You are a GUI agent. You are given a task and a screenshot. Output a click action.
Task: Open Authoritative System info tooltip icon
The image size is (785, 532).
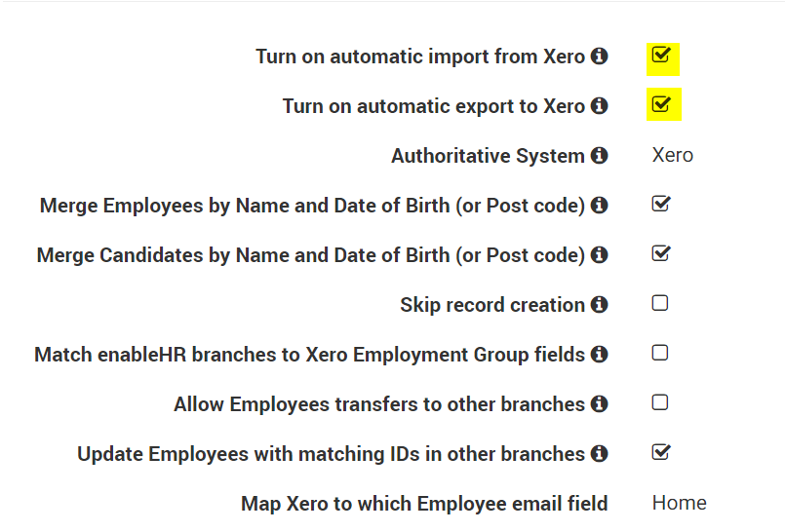click(x=600, y=156)
